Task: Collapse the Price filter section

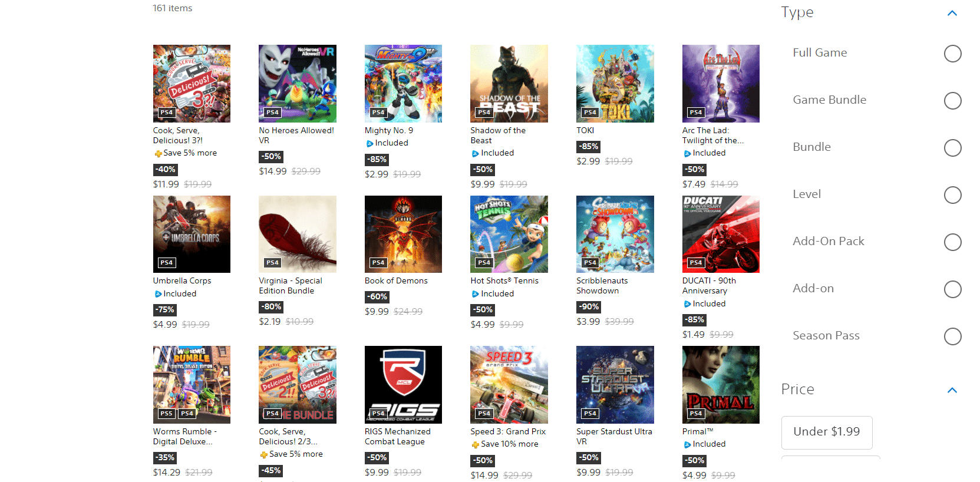Action: tap(952, 390)
